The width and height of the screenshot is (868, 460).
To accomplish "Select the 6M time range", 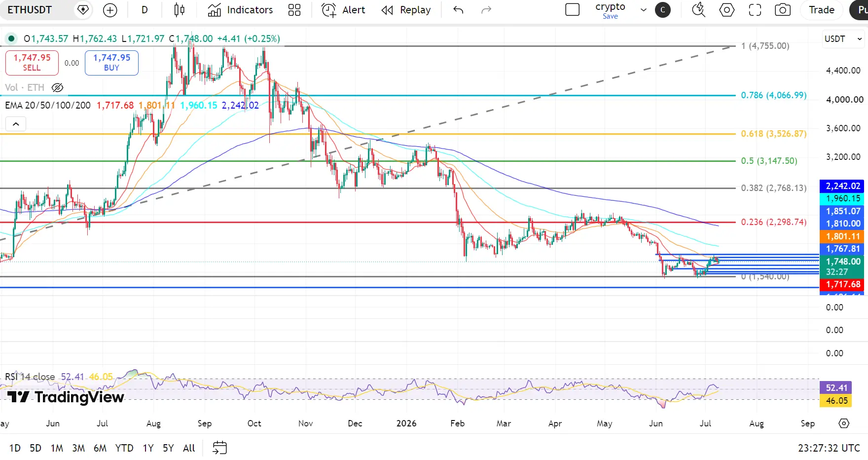I will pos(100,448).
